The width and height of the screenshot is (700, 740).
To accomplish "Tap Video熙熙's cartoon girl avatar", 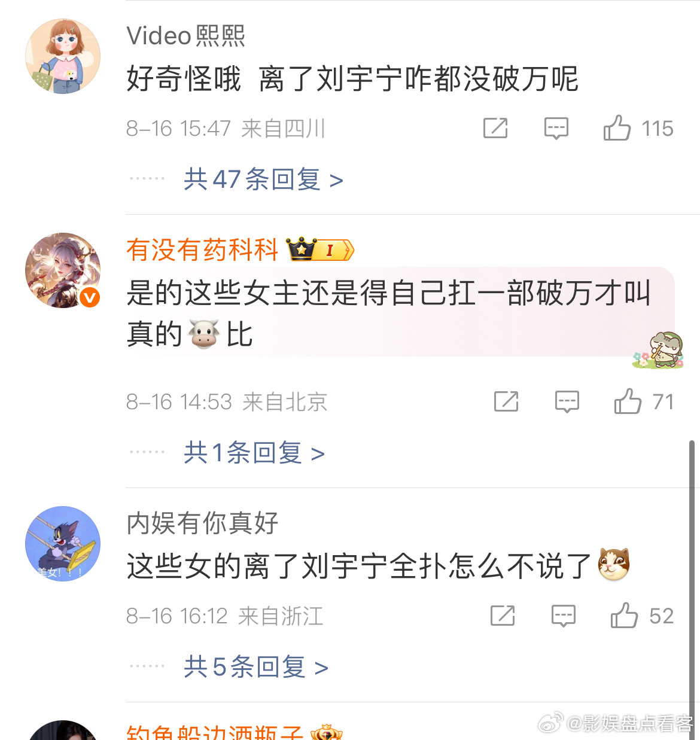I will pos(63,56).
